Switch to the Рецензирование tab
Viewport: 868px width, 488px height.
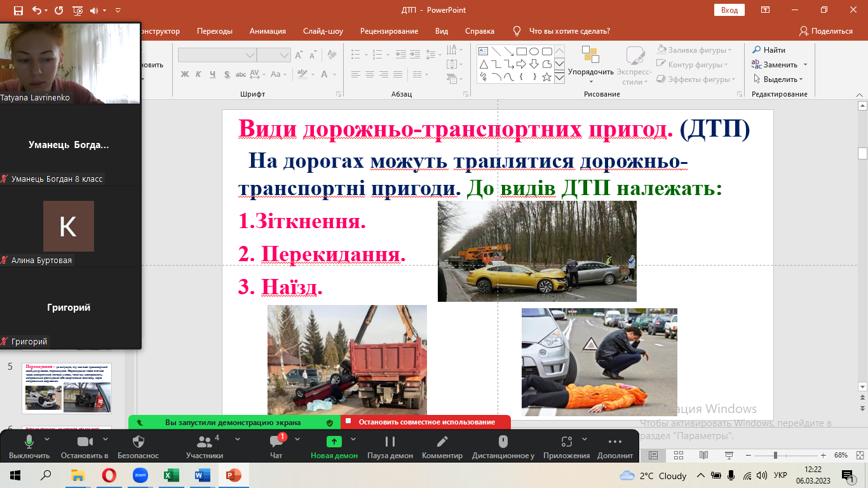(389, 31)
